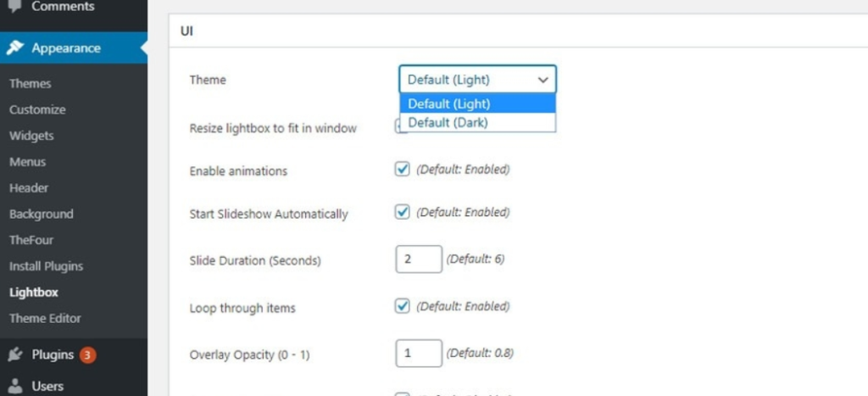868x396 pixels.
Task: Go to the Customize link
Action: 37,109
